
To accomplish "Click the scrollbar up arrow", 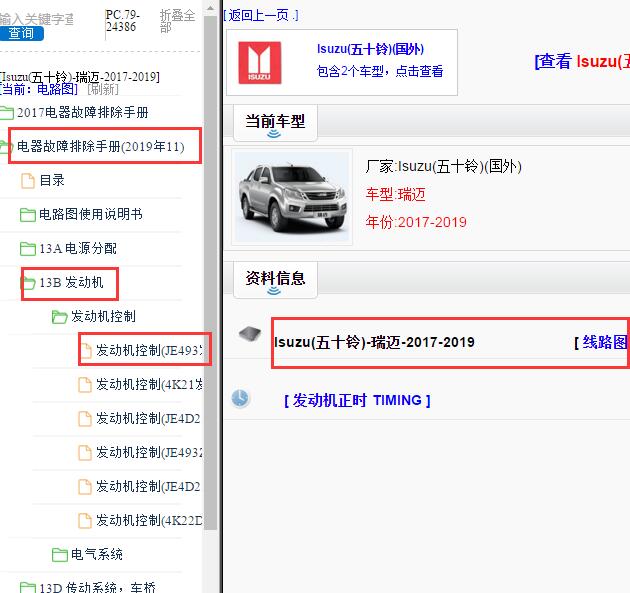I will [210, 8].
